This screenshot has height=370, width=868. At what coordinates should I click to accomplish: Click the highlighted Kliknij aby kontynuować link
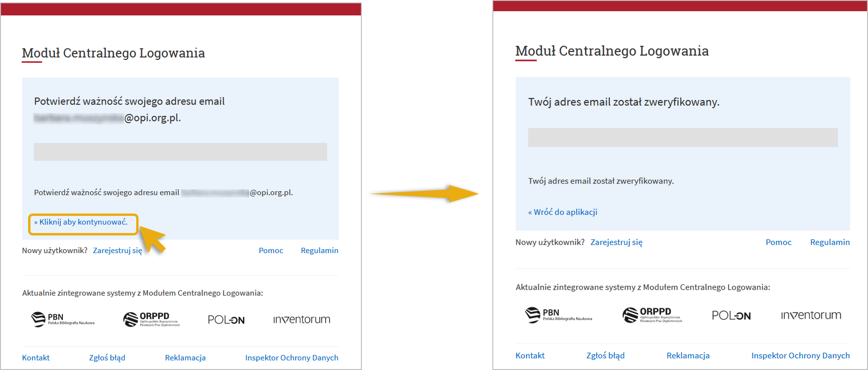(82, 222)
